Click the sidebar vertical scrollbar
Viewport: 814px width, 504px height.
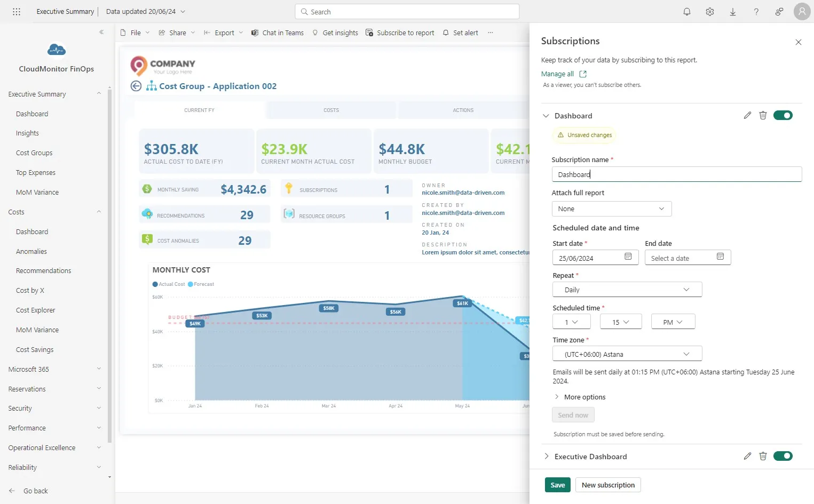pyautogui.click(x=109, y=267)
